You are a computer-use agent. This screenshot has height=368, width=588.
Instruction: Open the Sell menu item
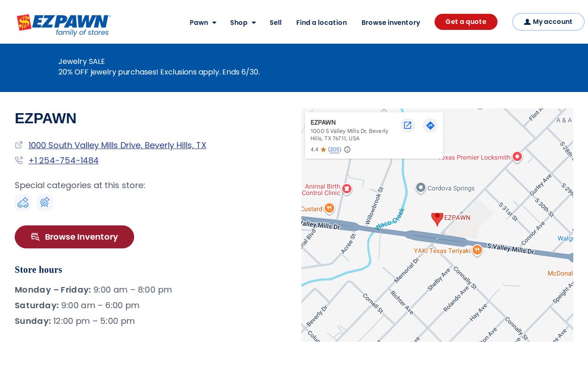pyautogui.click(x=276, y=23)
